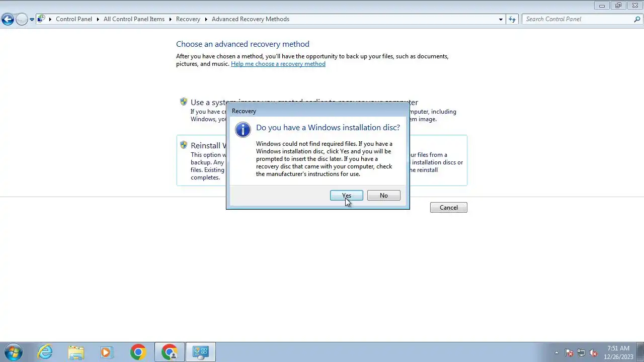Click the taskbar clock 7:51 AM
644x362 pixels.
point(618,352)
